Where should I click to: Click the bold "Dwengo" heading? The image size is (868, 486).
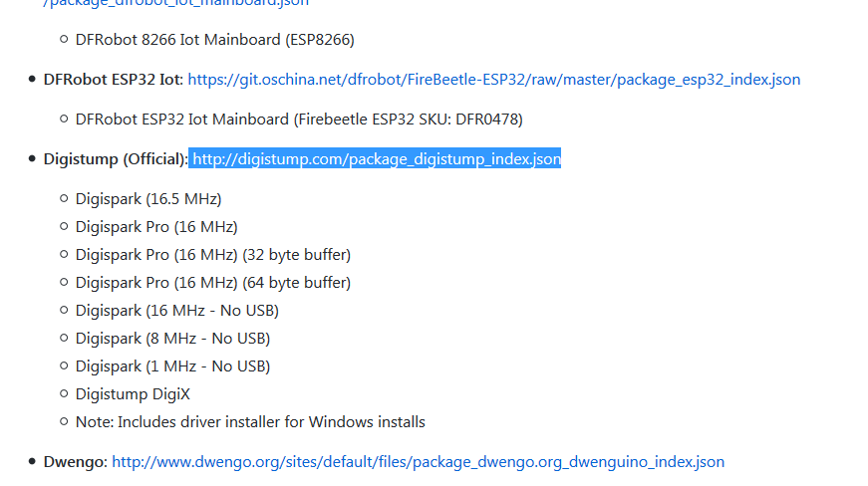(x=74, y=462)
